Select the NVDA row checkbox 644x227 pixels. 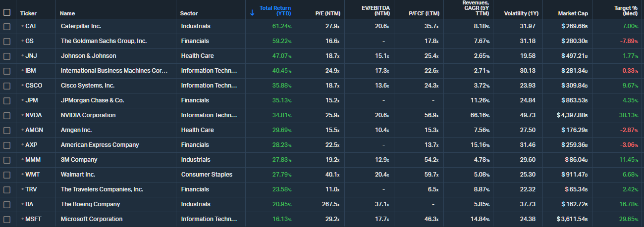click(x=7, y=115)
